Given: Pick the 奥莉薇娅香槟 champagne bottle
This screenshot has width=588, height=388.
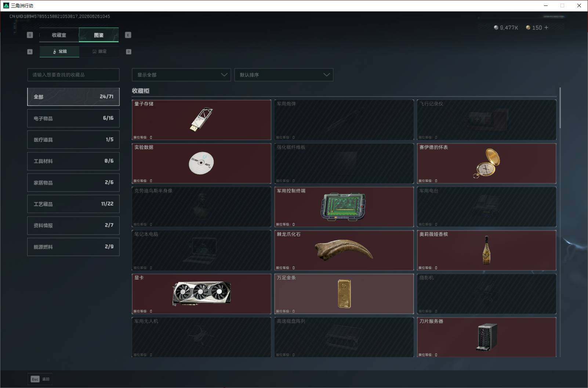Looking at the screenshot, I should coord(487,250).
